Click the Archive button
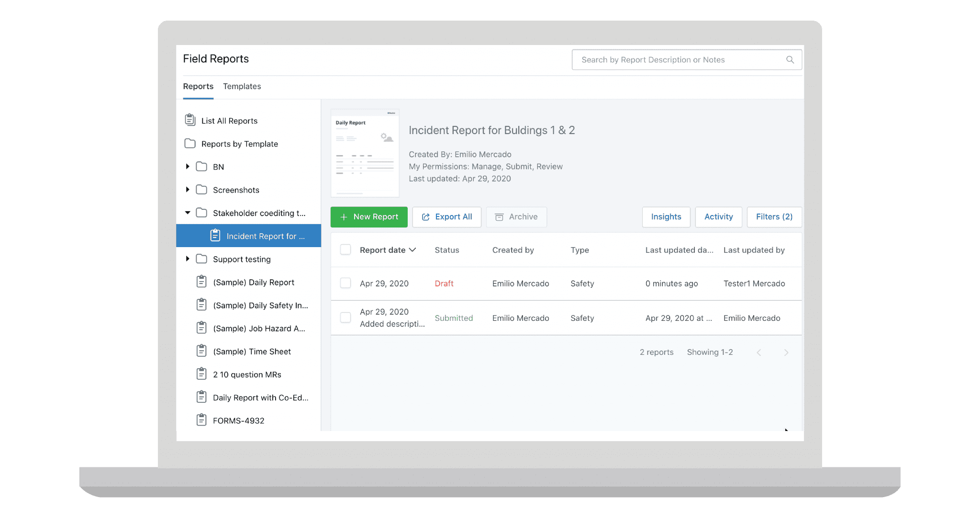Screen dimensions: 980x511 (x=516, y=217)
